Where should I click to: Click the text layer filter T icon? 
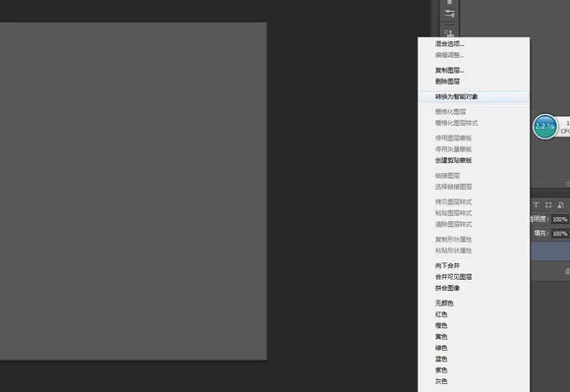click(x=536, y=205)
